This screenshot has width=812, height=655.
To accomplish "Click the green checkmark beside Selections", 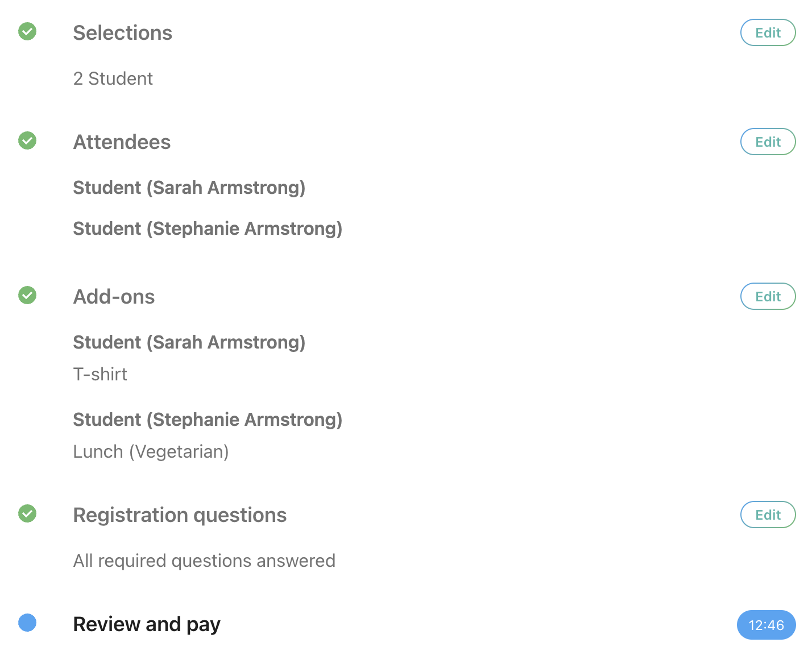I will click(x=27, y=31).
